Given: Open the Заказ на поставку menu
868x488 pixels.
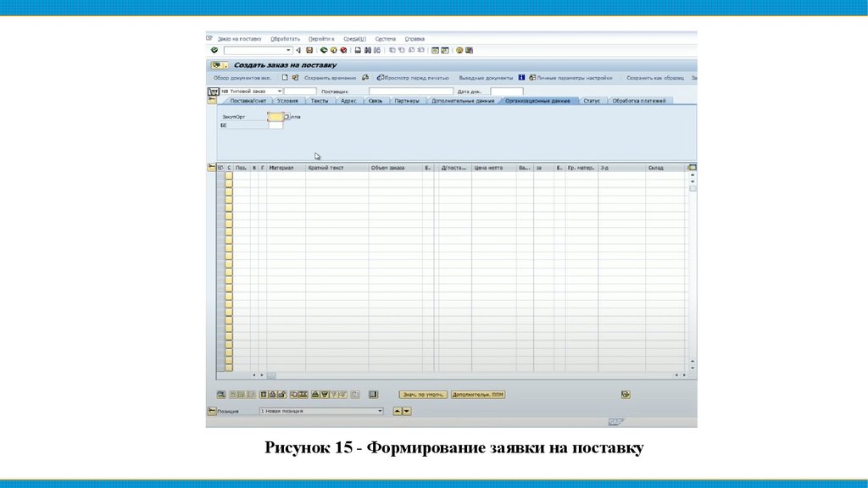Looking at the screenshot, I should 239,39.
